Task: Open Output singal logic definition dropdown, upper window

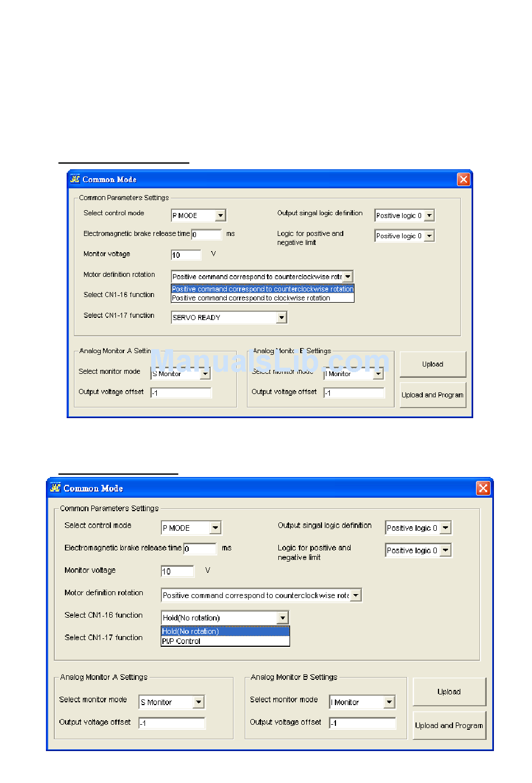Action: tap(429, 215)
